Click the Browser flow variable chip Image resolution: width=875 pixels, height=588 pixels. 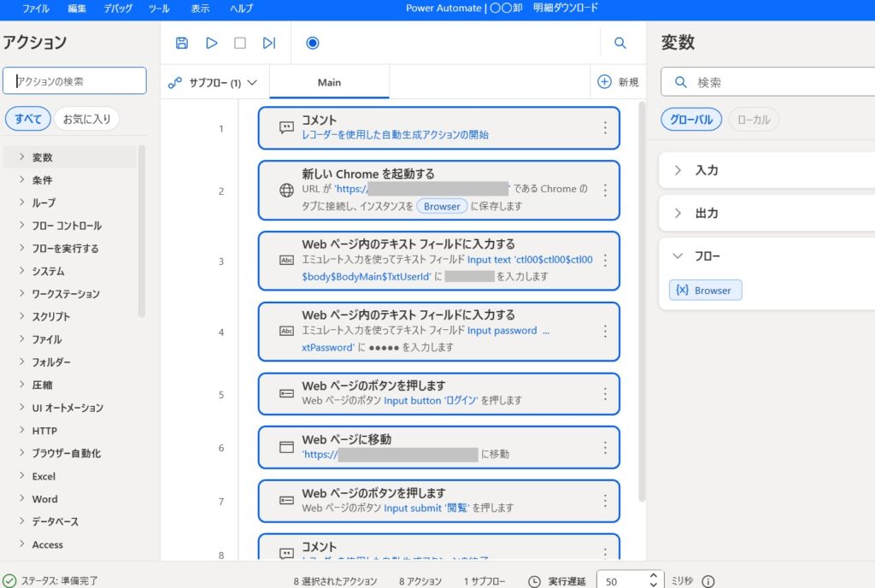[x=705, y=290]
